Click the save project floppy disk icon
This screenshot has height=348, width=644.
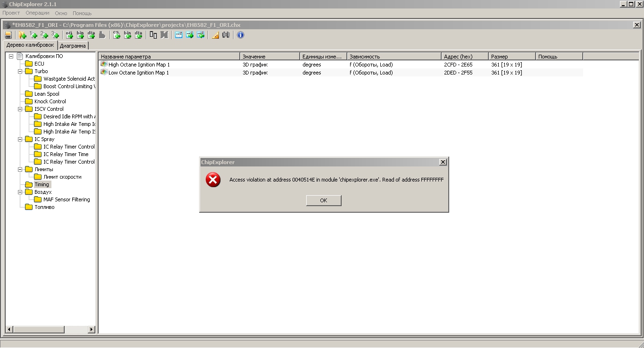click(x=8, y=35)
